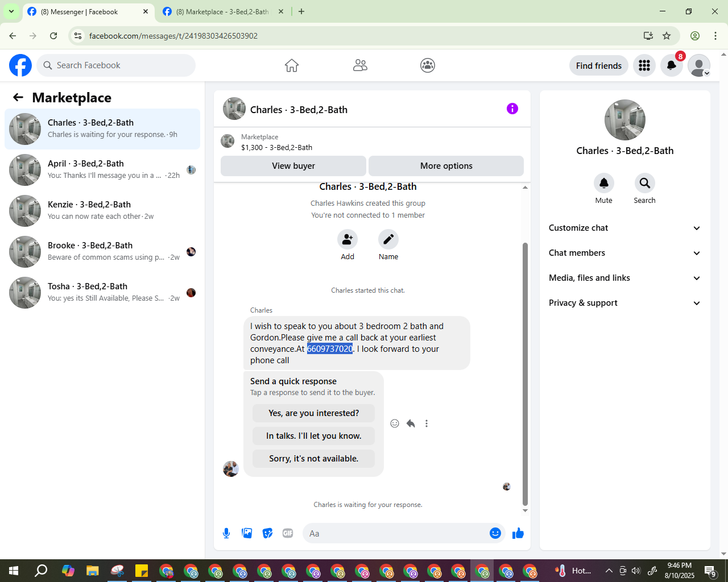728x582 pixels.
Task: Expand Media, files and links section
Action: [x=625, y=278]
